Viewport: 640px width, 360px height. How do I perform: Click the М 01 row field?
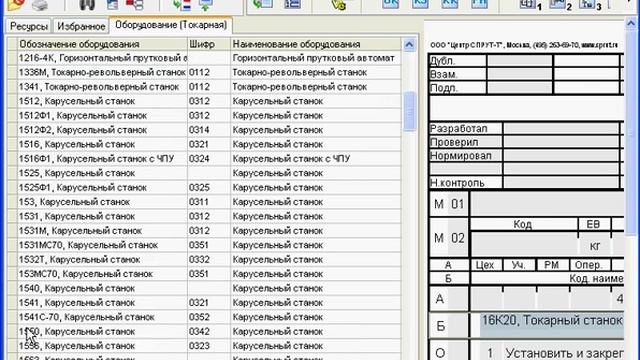pos(548,204)
